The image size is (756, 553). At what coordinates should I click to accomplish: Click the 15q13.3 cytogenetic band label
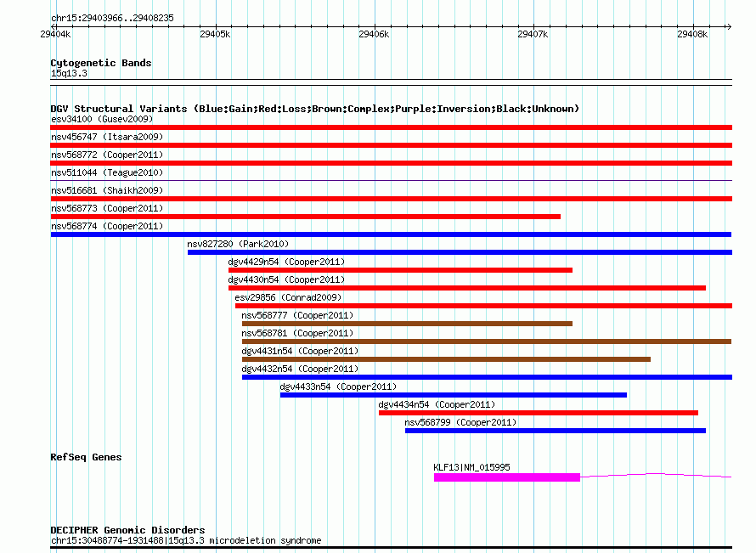point(69,73)
